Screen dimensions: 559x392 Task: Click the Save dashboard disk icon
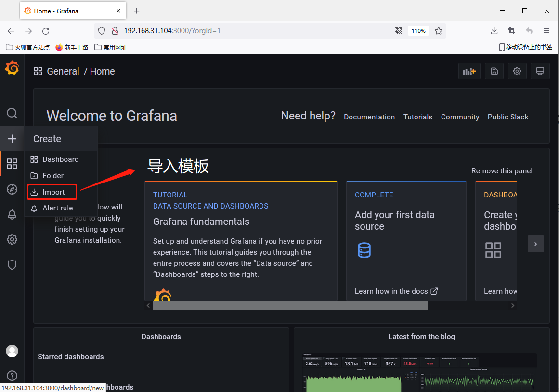tap(494, 71)
